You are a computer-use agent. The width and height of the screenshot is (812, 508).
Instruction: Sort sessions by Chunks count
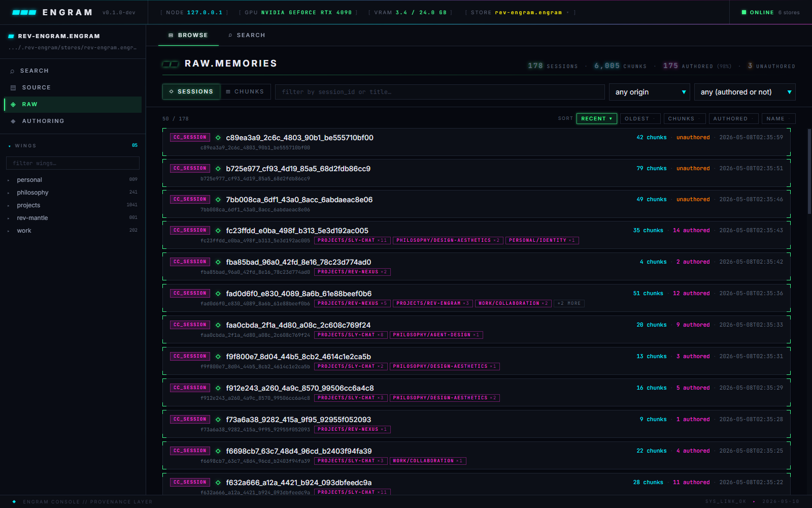click(x=685, y=118)
